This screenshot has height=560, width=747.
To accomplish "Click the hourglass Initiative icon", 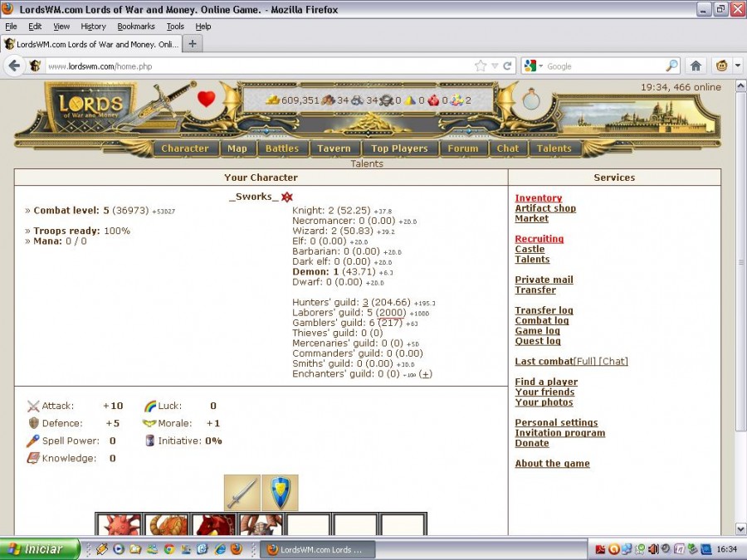I will 149,441.
